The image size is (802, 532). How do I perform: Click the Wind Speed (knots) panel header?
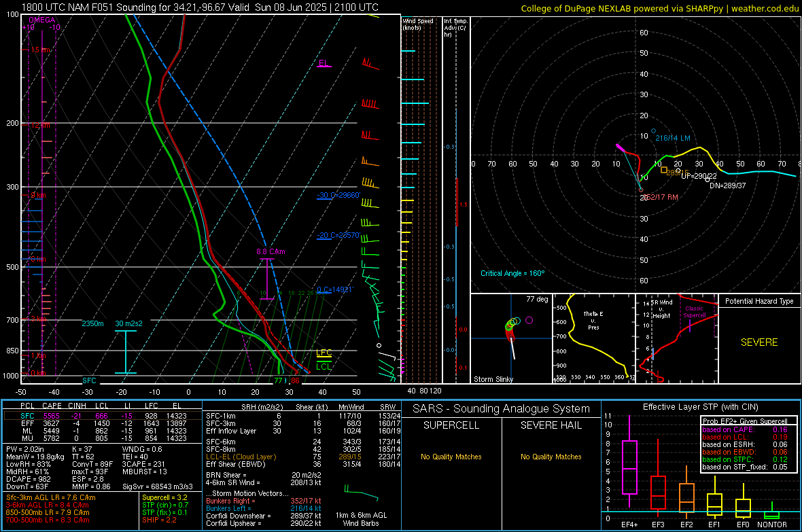pyautogui.click(x=418, y=24)
